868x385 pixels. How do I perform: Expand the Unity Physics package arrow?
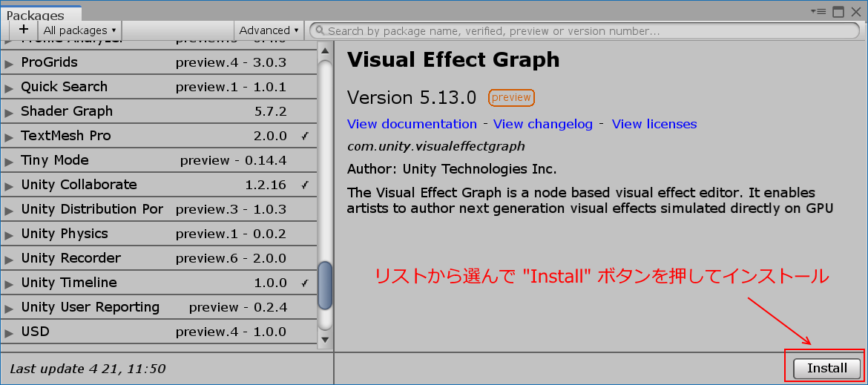click(x=9, y=235)
